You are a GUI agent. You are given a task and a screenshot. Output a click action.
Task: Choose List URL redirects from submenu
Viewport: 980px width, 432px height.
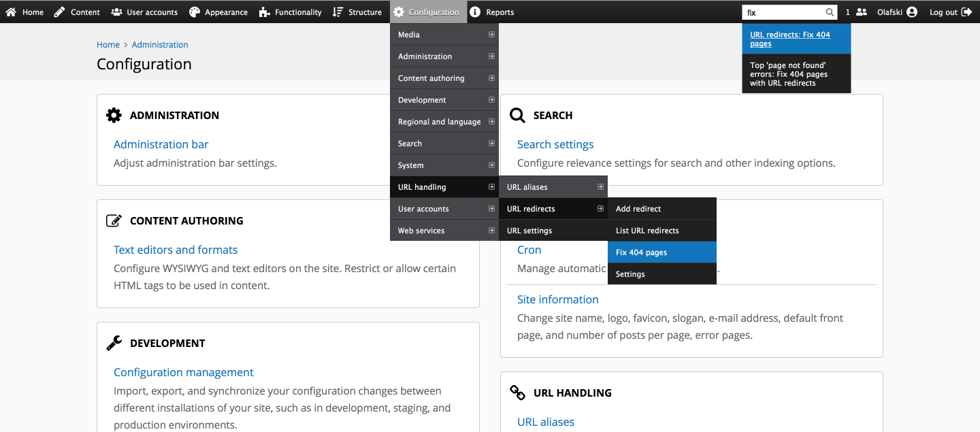point(647,231)
